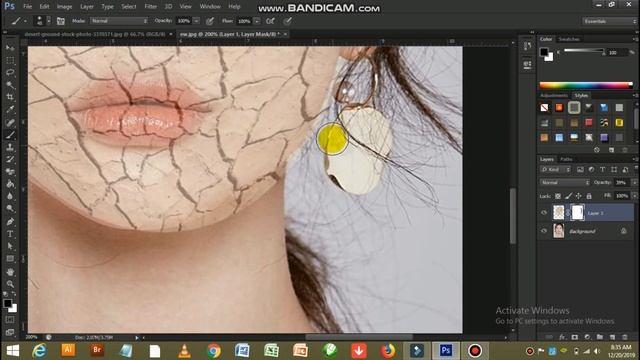Open the brush Mode dropdown set to Normal
Viewport: 640px width, 360px height.
119,21
